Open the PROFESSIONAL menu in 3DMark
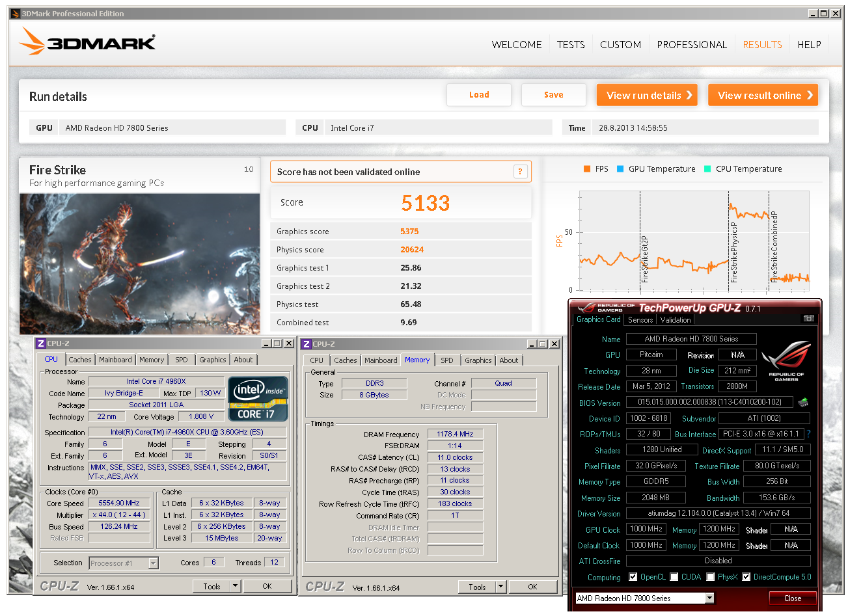This screenshot has height=616, width=848. pos(692,44)
